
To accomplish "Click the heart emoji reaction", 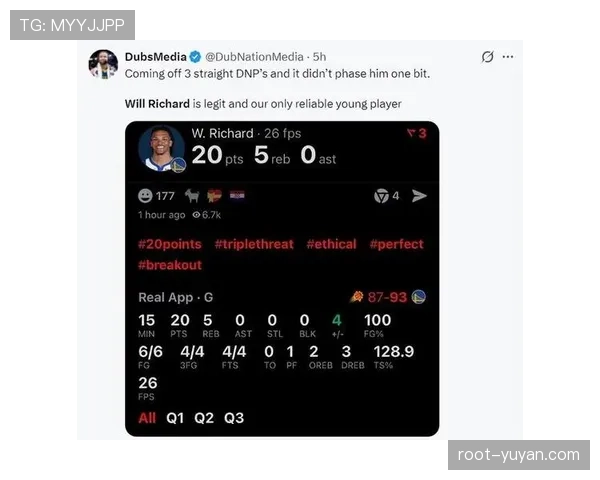I will (214, 196).
